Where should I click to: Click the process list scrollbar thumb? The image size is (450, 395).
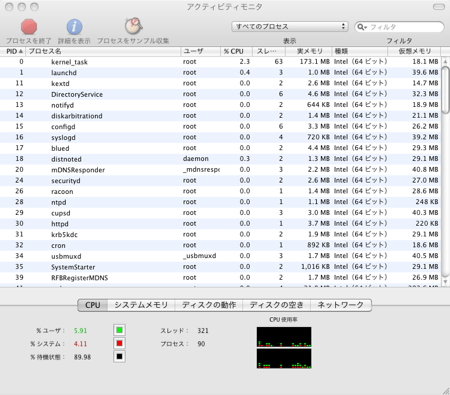click(445, 89)
